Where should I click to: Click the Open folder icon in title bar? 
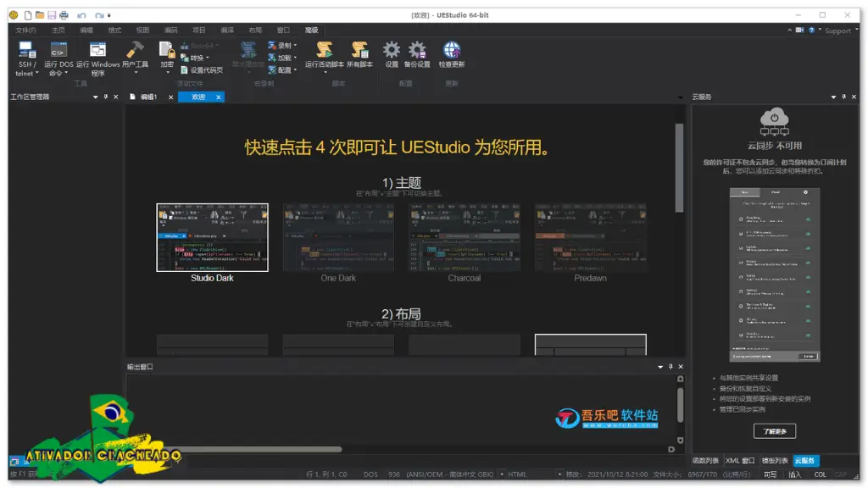tap(40, 15)
